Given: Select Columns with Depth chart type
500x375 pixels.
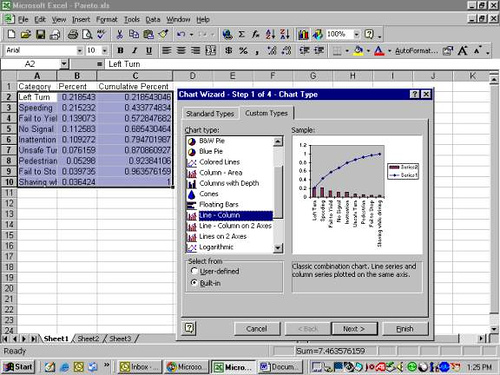Looking at the screenshot, I should 229,183.
